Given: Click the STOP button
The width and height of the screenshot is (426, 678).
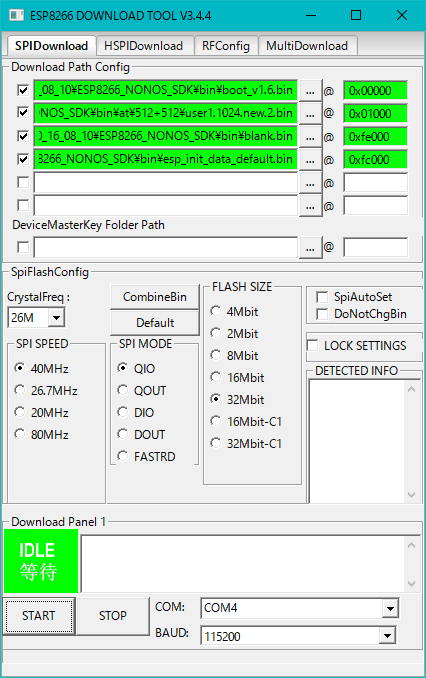Looking at the screenshot, I should click(112, 616).
